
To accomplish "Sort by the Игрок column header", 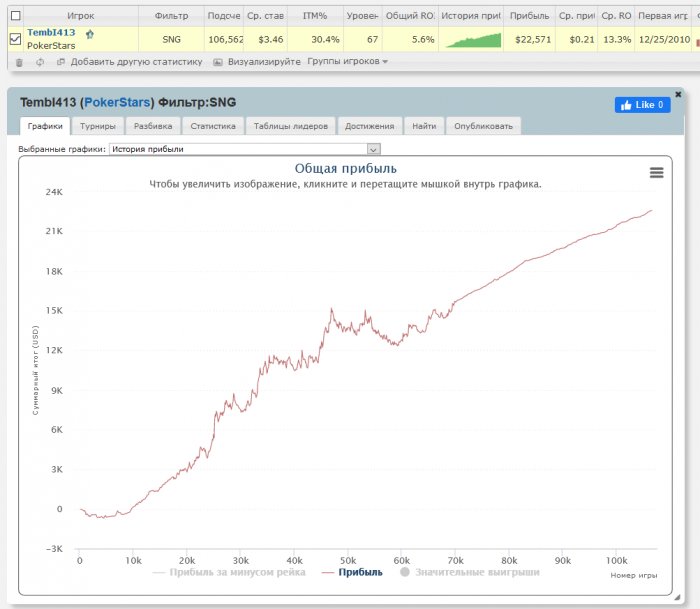I will 81,16.
